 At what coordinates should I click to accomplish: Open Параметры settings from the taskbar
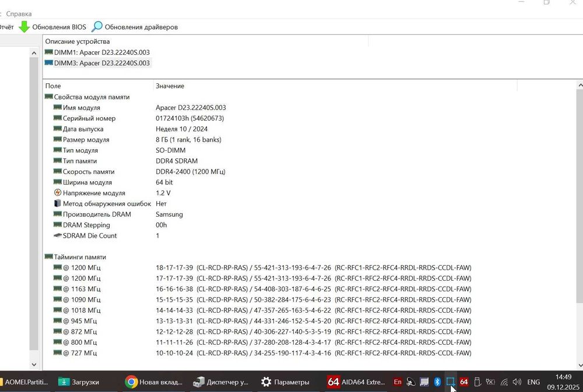(285, 382)
